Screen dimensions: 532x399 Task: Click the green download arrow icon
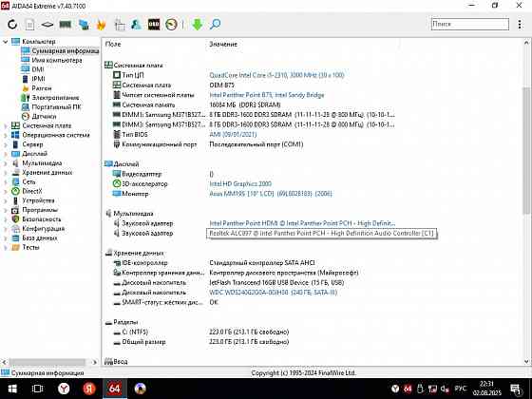click(198, 25)
